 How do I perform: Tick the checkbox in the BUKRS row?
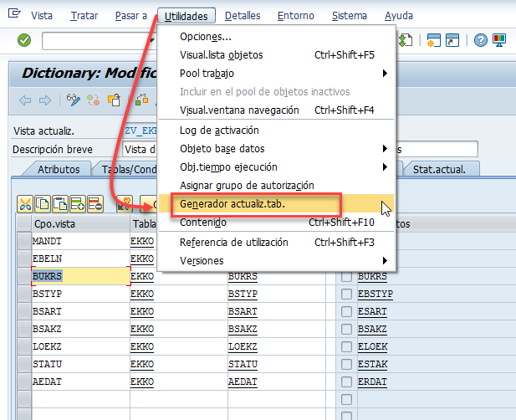point(346,276)
